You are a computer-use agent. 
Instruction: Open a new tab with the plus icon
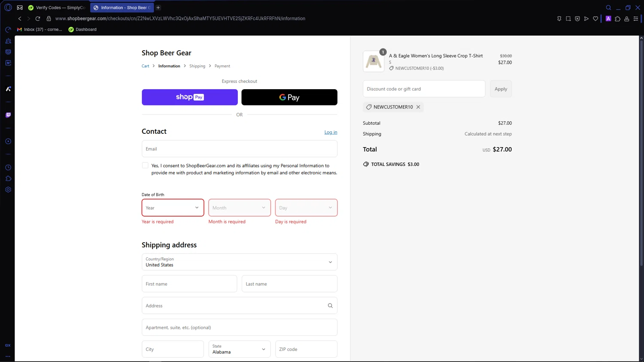pos(158,7)
